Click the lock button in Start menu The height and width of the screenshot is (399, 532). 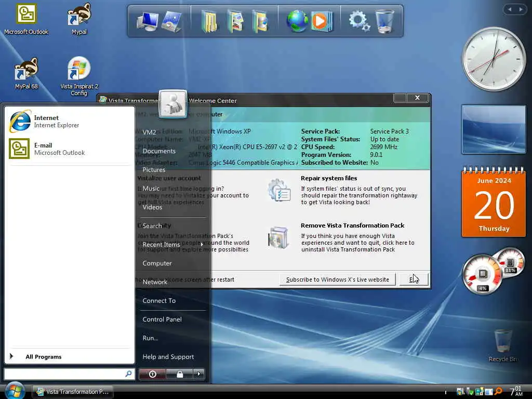click(x=179, y=374)
